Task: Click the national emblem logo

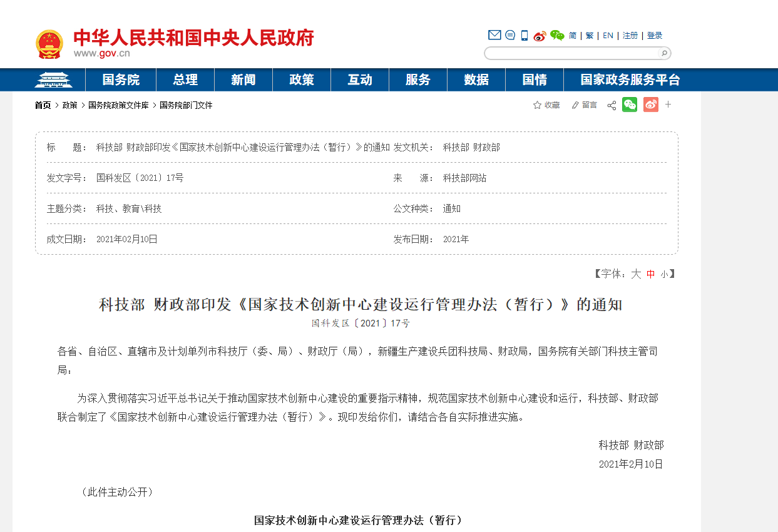Action: (49, 44)
